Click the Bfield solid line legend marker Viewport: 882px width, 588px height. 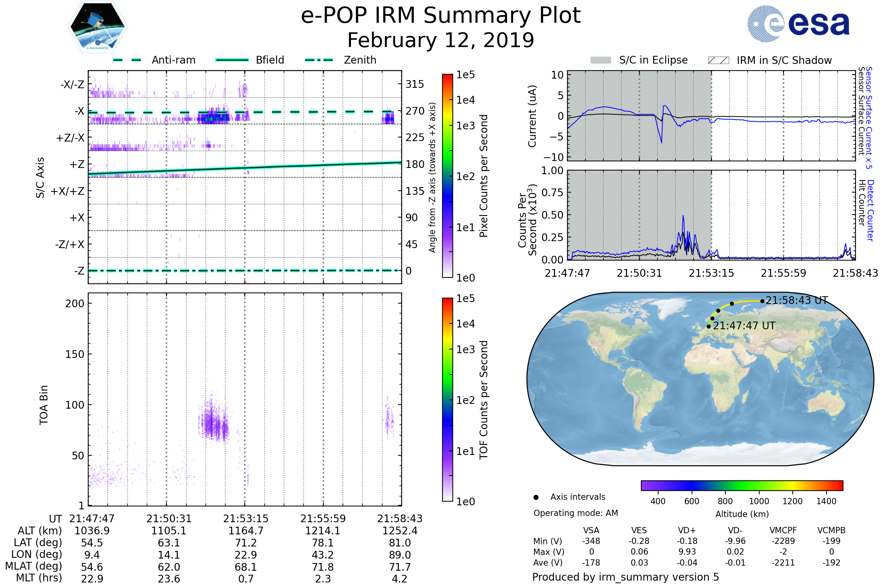[232, 60]
